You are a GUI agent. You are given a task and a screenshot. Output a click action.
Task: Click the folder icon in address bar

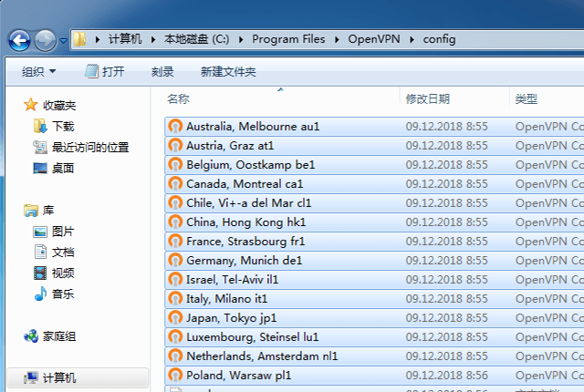79,39
